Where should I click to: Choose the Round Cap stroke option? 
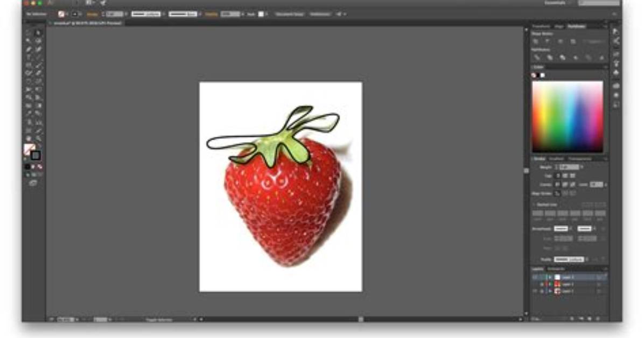(565, 176)
